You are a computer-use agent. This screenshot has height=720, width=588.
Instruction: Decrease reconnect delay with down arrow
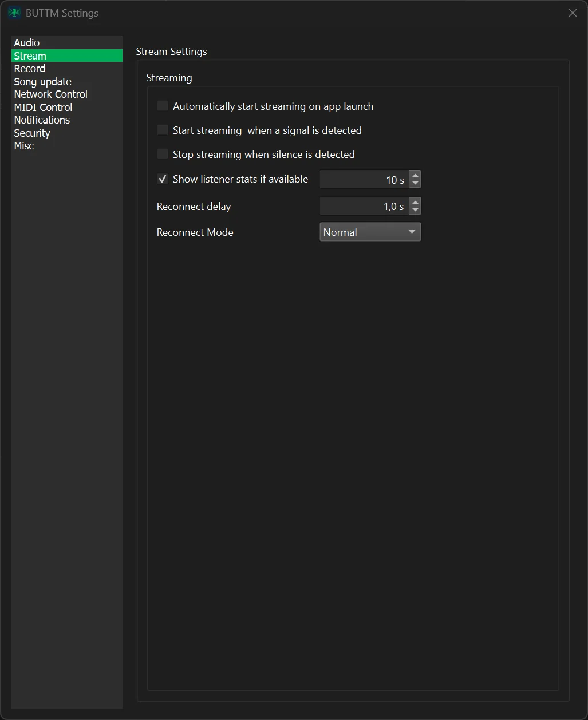click(x=415, y=209)
